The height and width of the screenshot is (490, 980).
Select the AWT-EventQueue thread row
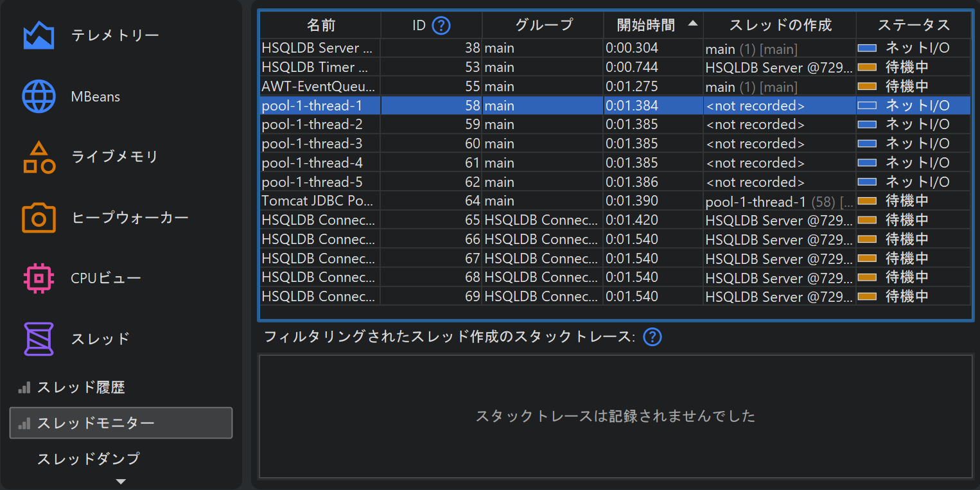click(x=320, y=86)
